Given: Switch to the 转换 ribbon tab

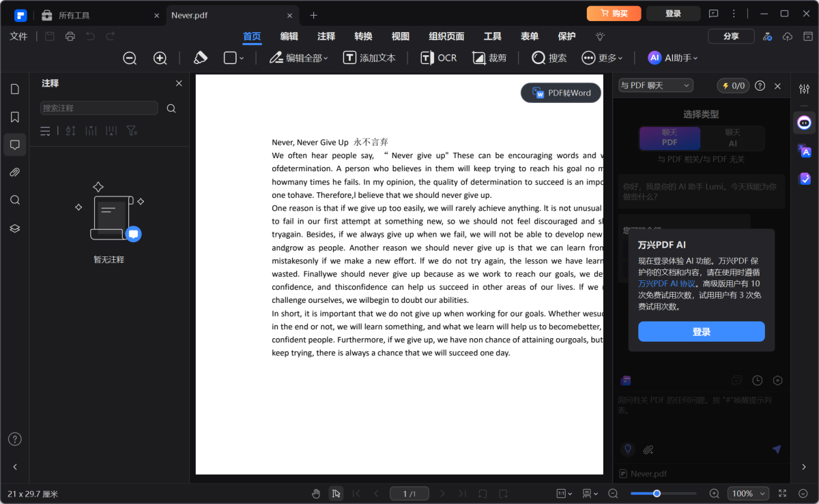Looking at the screenshot, I should point(363,36).
